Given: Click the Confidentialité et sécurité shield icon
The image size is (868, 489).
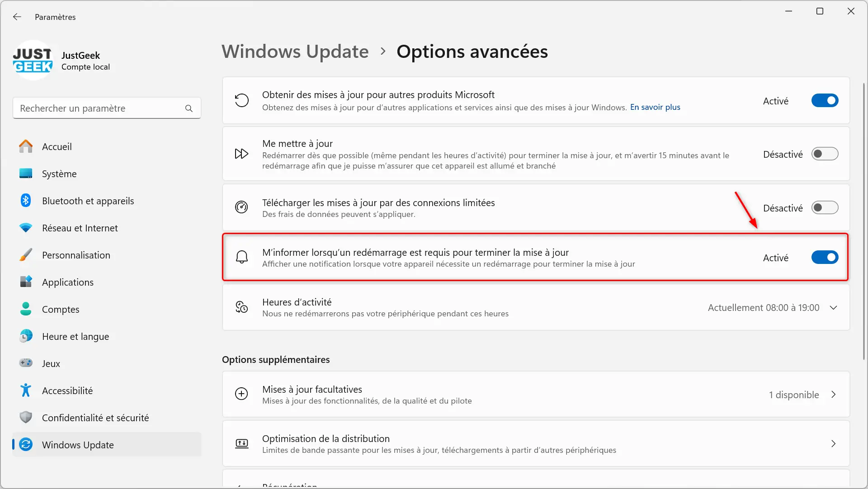Looking at the screenshot, I should coord(26,418).
